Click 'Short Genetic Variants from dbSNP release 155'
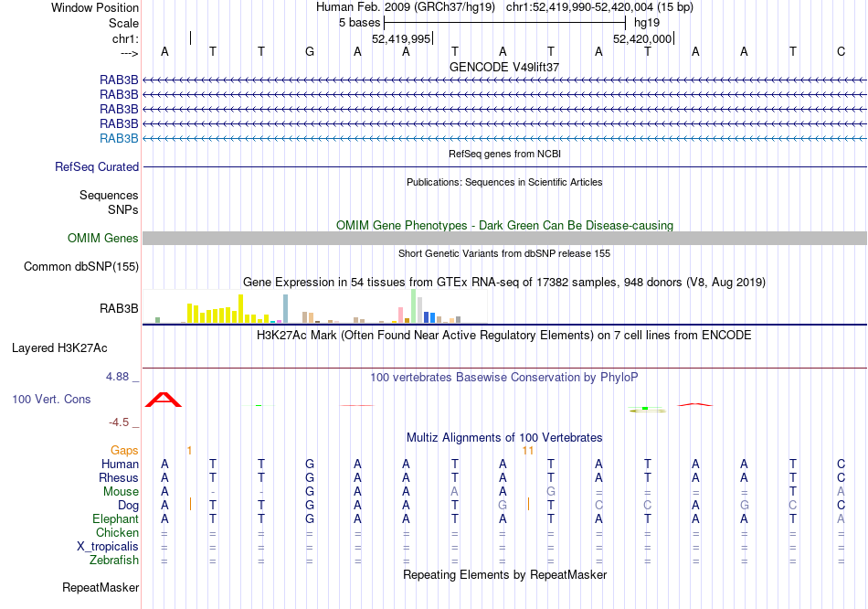 (504, 253)
